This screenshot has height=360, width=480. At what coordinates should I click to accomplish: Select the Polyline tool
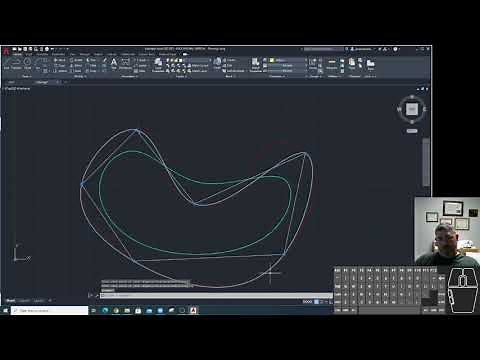click(17, 63)
